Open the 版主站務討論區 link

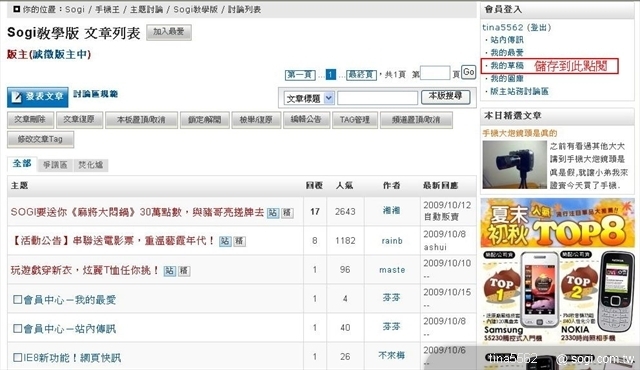519,91
